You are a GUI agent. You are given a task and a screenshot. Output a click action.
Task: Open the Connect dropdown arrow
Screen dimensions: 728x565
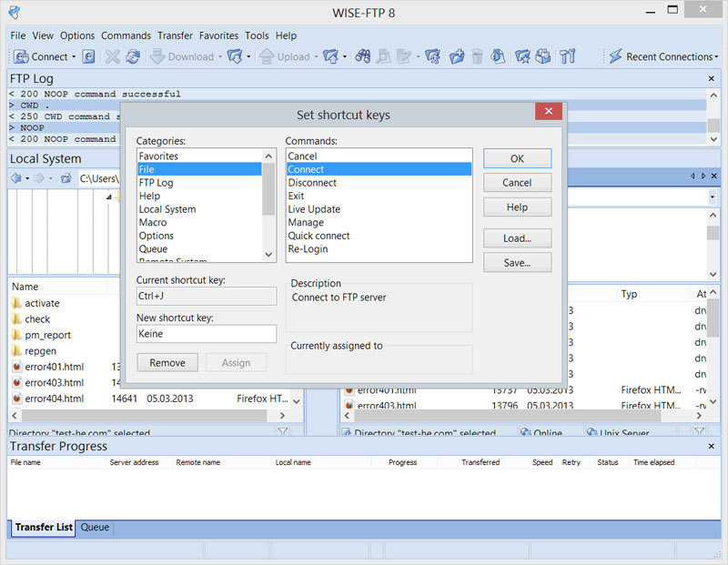[74, 56]
